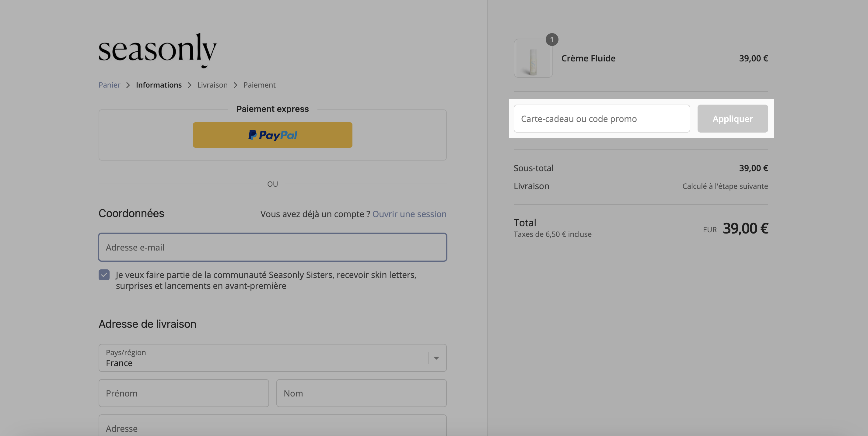Image resolution: width=868 pixels, height=436 pixels.
Task: Click the Appliquer button
Action: coord(733,119)
